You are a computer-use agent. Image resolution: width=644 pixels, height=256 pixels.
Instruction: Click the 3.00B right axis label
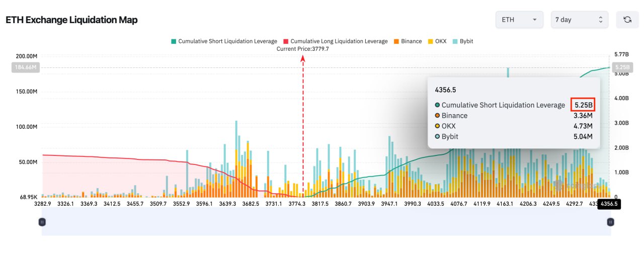point(622,123)
